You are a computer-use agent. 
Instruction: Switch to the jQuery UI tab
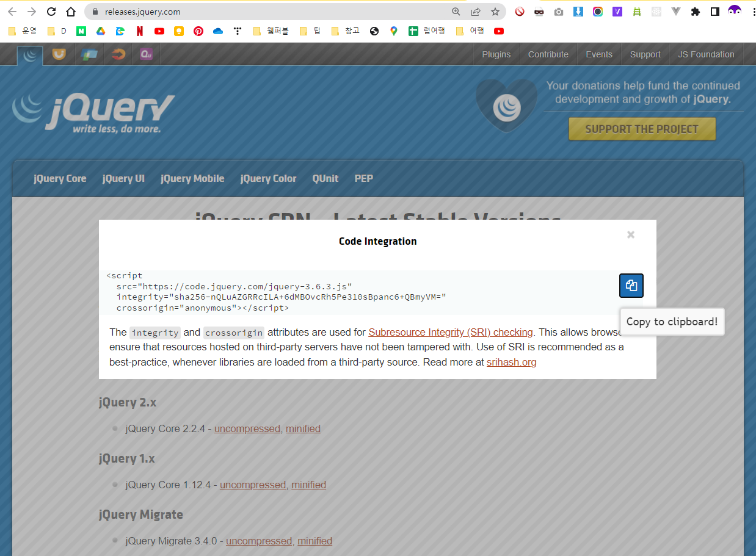[123, 179]
